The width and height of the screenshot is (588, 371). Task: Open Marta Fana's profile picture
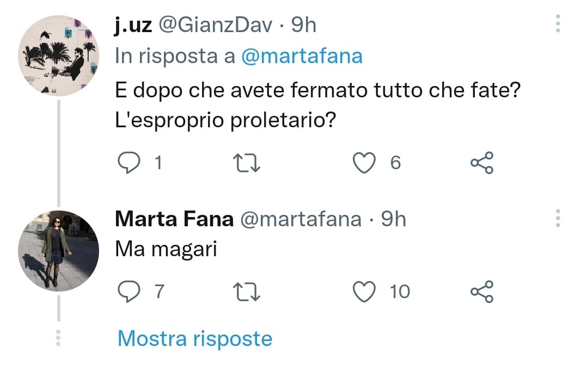click(58, 250)
